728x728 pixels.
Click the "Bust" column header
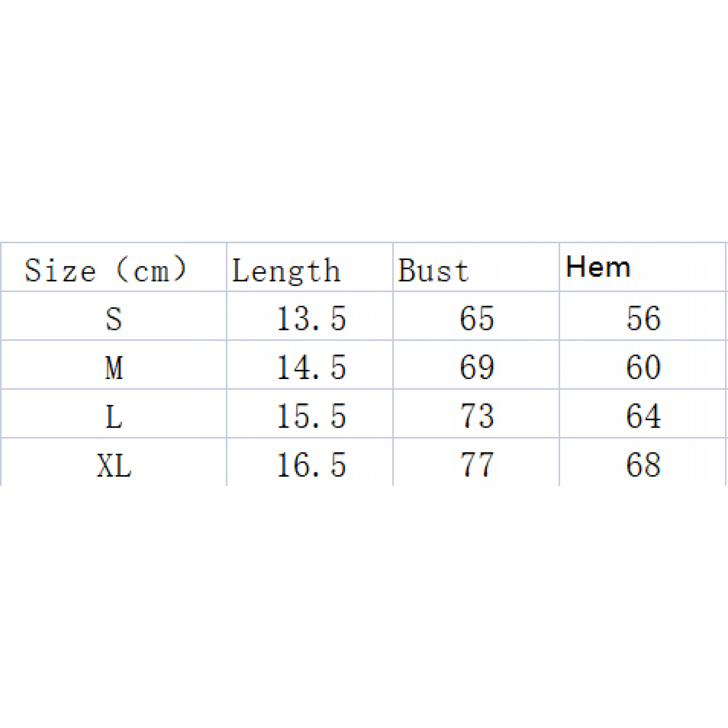pyautogui.click(x=433, y=270)
